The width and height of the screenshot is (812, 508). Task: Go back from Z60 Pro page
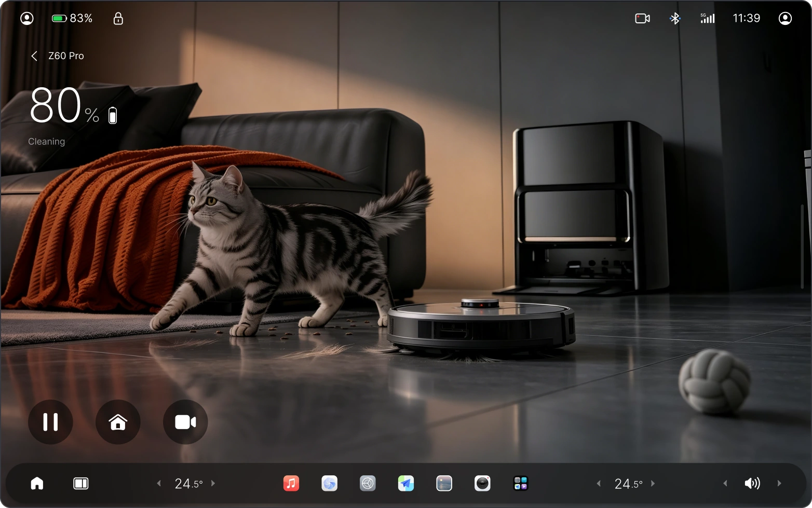click(x=34, y=56)
